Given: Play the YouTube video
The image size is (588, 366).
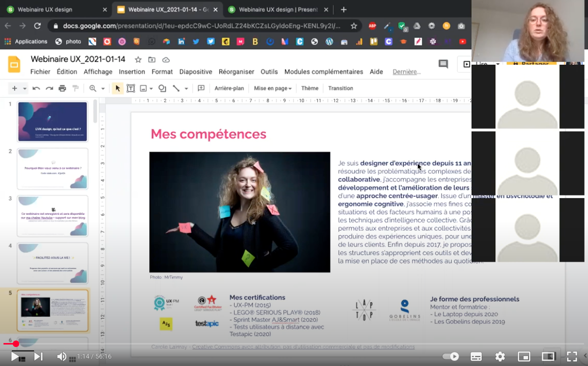Looking at the screenshot, I should [x=15, y=357].
